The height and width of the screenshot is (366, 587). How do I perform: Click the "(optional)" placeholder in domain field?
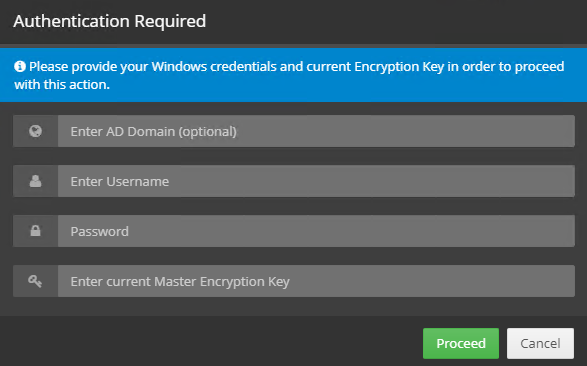click(207, 132)
